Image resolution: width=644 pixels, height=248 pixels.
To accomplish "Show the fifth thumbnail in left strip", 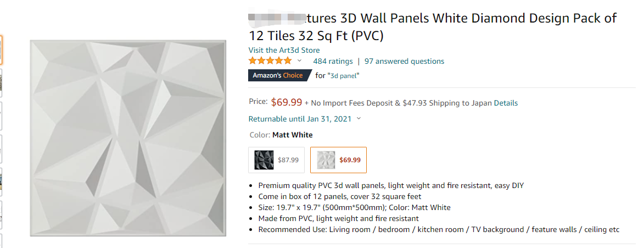I will pos(1,181).
